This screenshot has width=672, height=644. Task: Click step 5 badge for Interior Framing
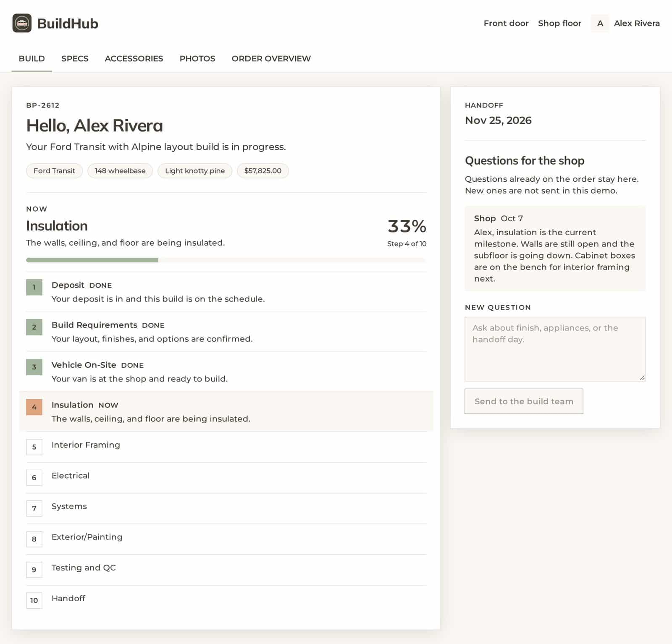(34, 447)
